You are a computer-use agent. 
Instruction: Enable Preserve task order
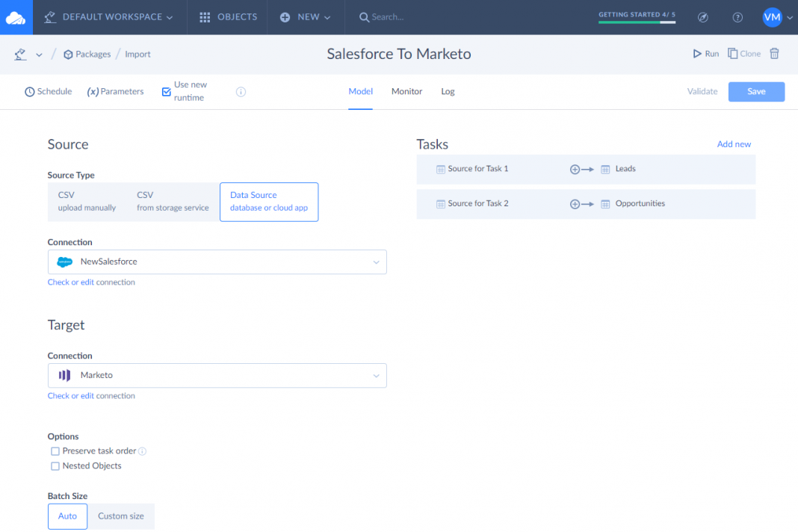(x=55, y=451)
